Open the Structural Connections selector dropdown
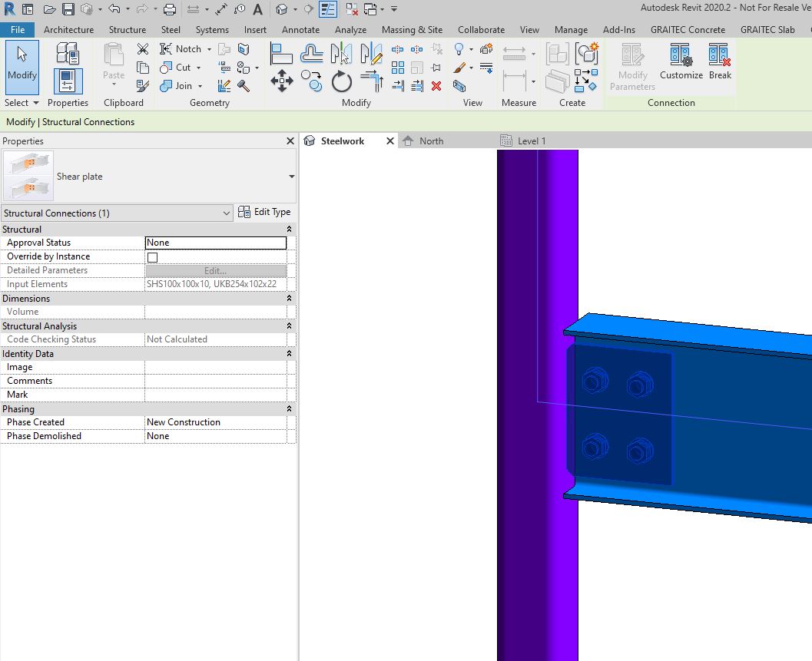 coord(225,213)
